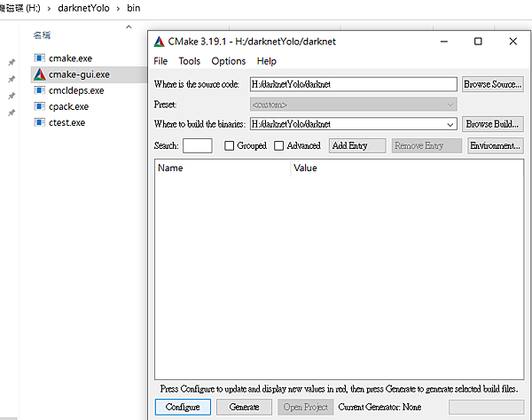Select cmake-gui.exe file name
The width and height of the screenshot is (532, 420).
pyautogui.click(x=79, y=74)
